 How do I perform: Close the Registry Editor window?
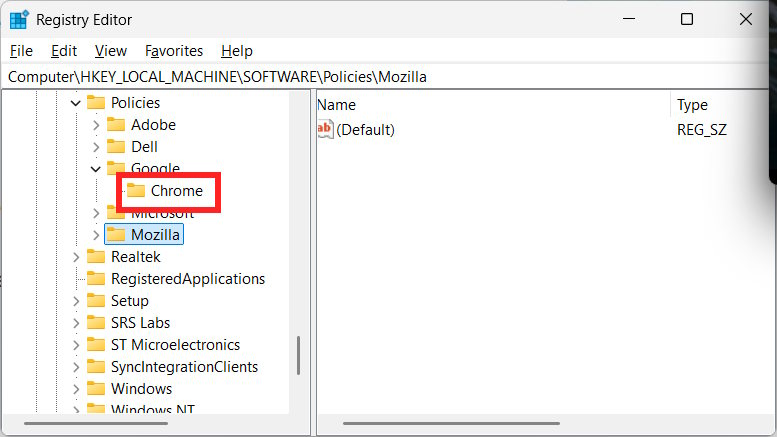click(x=745, y=19)
